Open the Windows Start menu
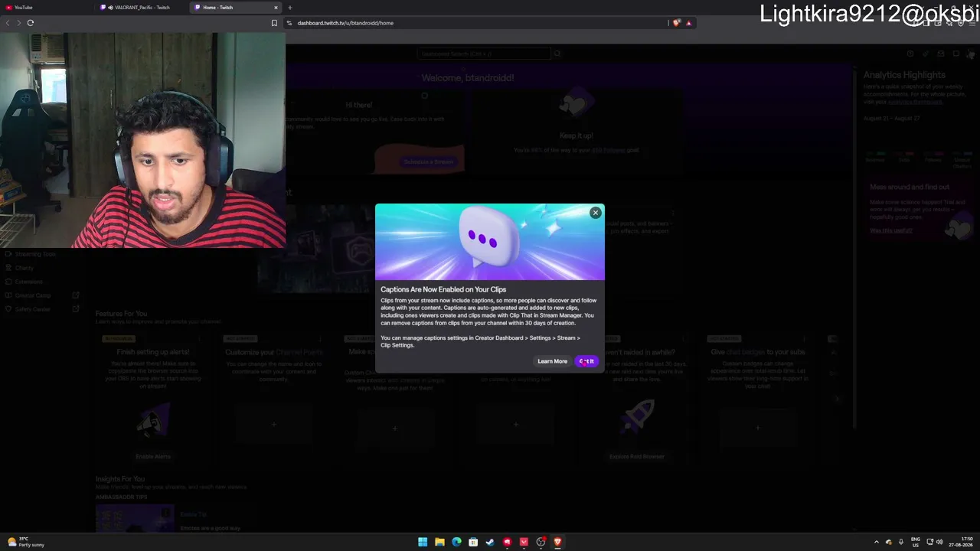980x551 pixels. point(423,542)
